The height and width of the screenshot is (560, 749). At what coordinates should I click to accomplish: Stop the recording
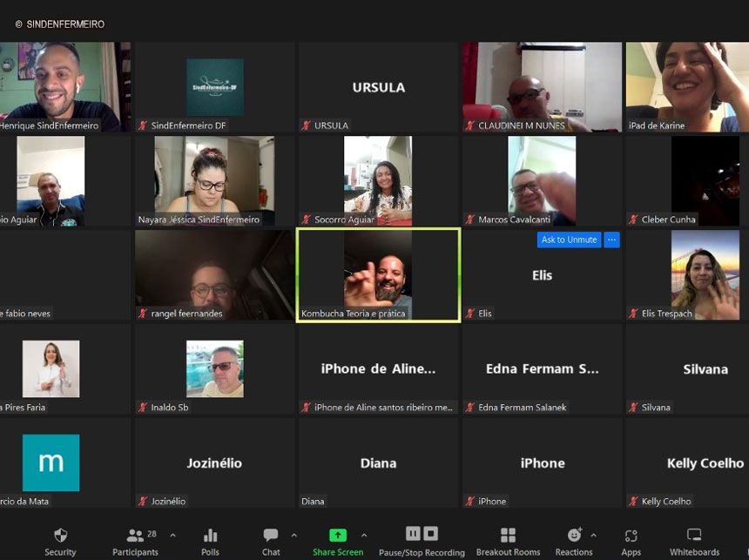(x=431, y=534)
